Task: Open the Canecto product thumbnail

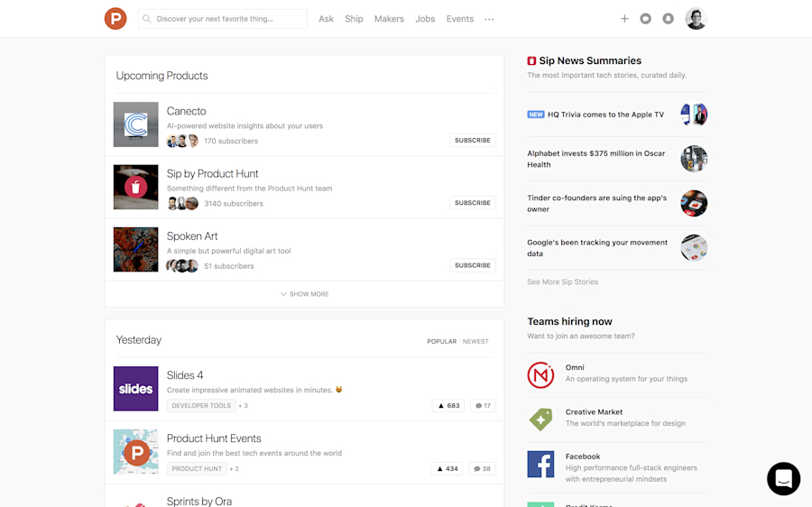Action: [x=135, y=124]
